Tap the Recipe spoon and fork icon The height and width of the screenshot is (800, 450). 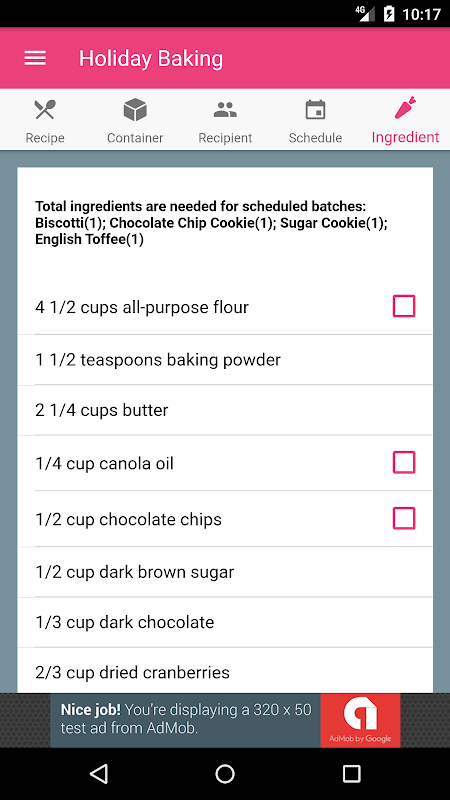click(45, 110)
